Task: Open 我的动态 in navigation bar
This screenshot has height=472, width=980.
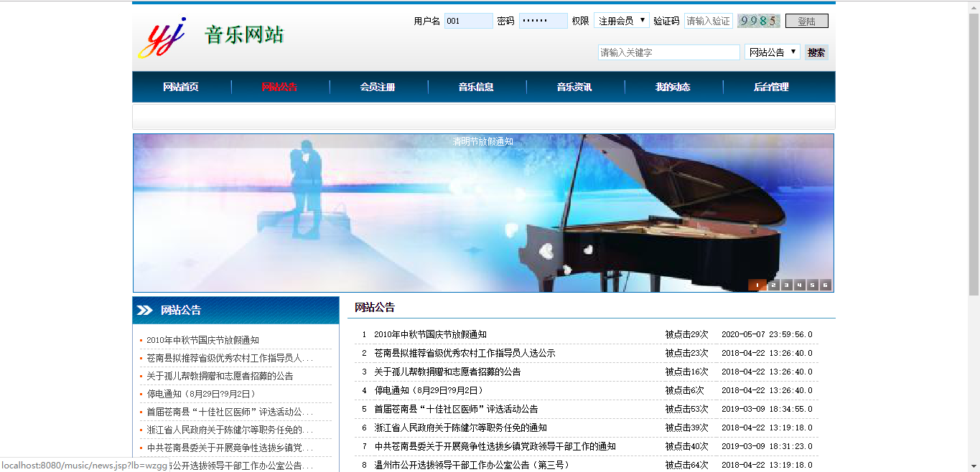Action: click(673, 87)
